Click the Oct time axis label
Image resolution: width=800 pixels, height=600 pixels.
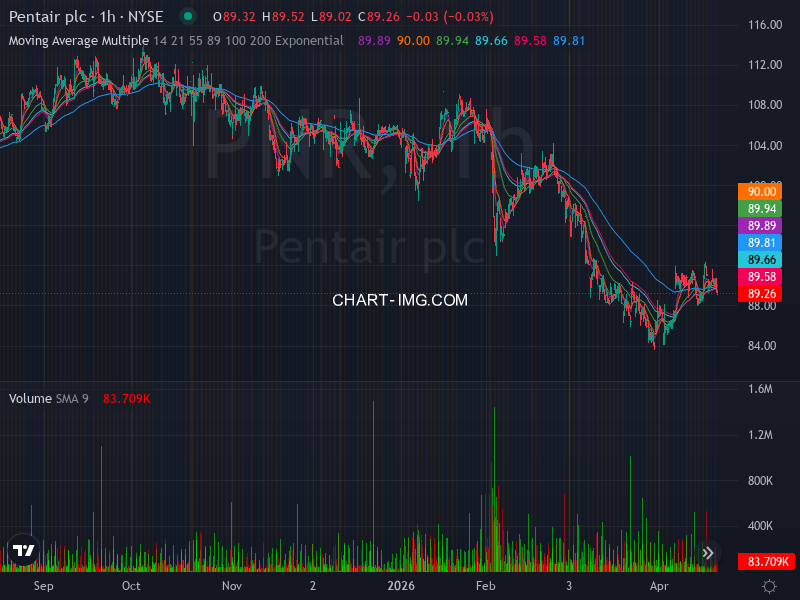(131, 586)
